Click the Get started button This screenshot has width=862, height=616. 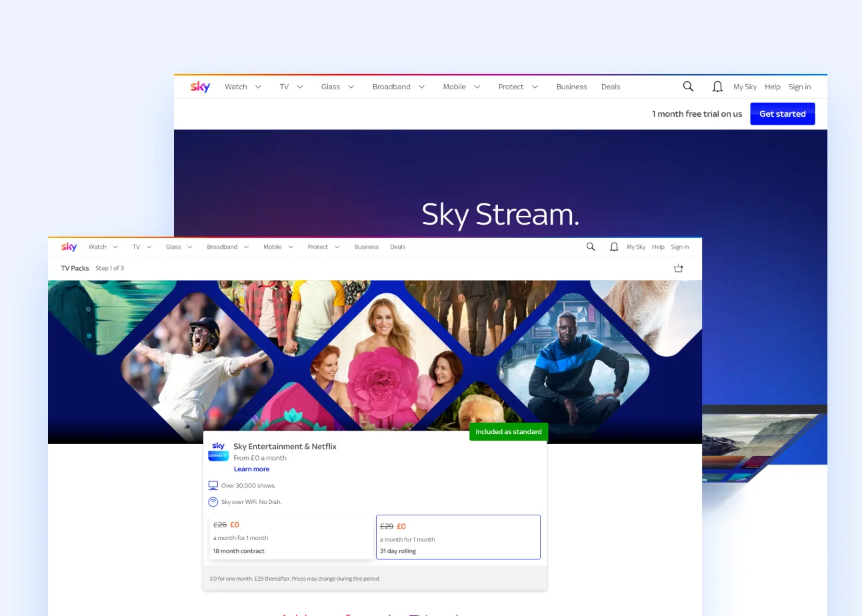pos(783,114)
